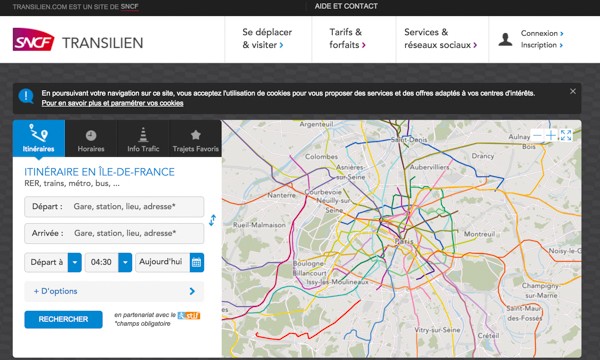Click the Aubervilliers label on the map
Viewport: 600px width, 360px height.
[x=429, y=167]
